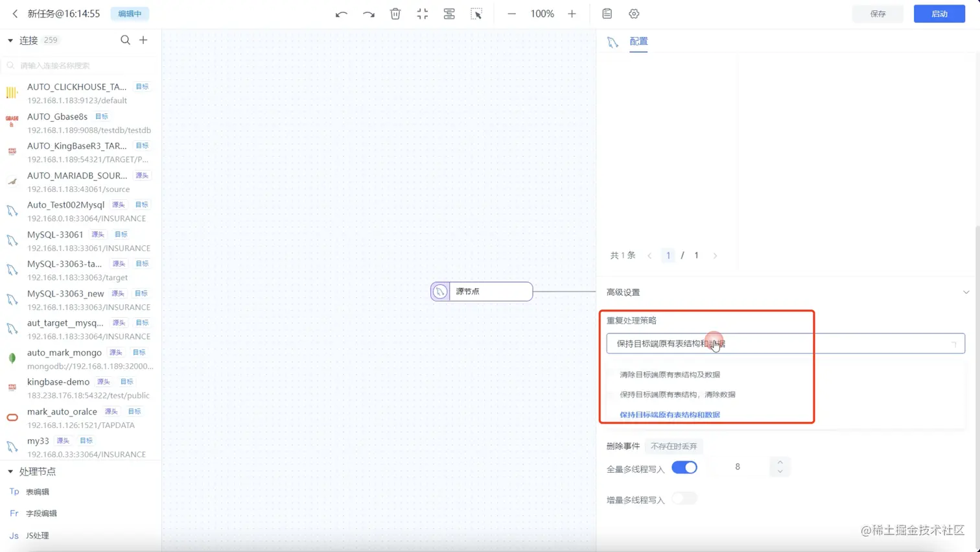The width and height of the screenshot is (980, 552).
Task: Decrease the thread count stepper down arrow
Action: (x=780, y=472)
